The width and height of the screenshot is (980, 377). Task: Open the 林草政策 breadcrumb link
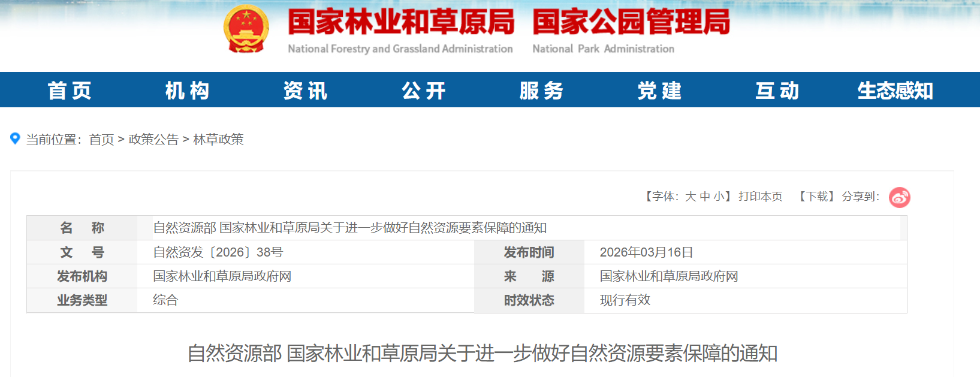coord(218,140)
